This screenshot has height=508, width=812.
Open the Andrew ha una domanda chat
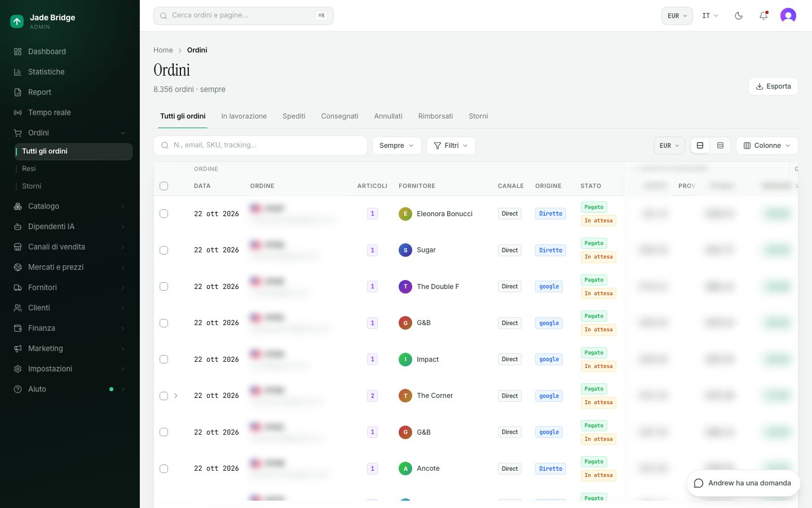click(x=743, y=483)
